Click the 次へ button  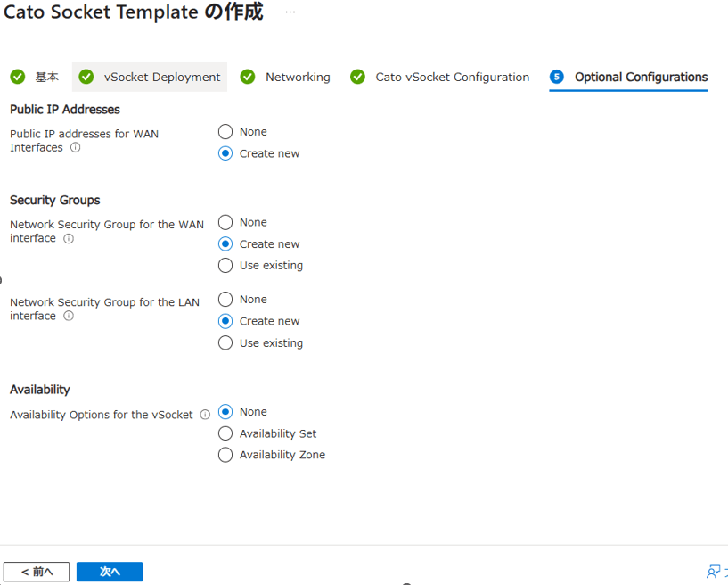pyautogui.click(x=110, y=572)
